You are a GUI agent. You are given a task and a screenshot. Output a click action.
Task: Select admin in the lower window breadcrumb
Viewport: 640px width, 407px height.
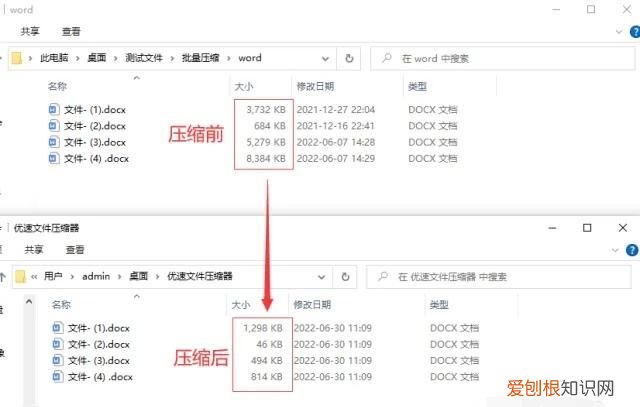point(96,276)
